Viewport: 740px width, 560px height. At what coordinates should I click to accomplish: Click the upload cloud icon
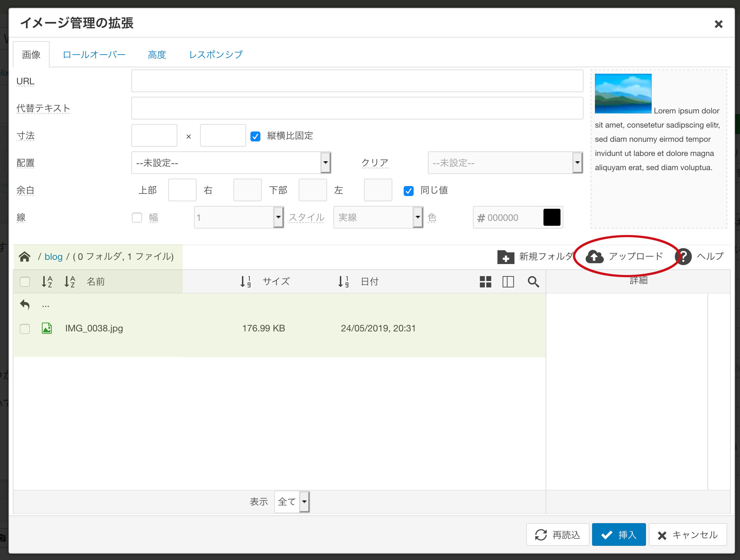(x=594, y=256)
